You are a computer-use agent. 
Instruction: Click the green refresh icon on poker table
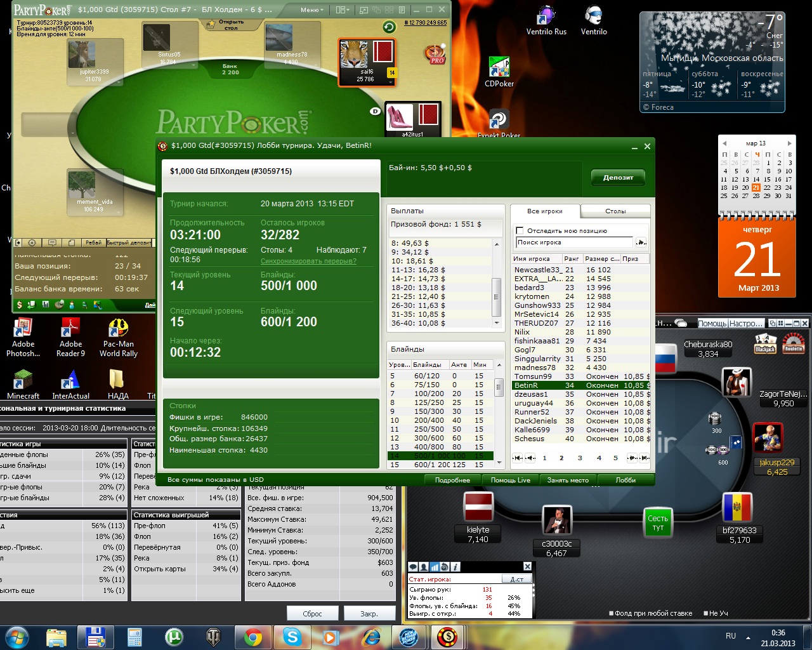click(x=389, y=27)
